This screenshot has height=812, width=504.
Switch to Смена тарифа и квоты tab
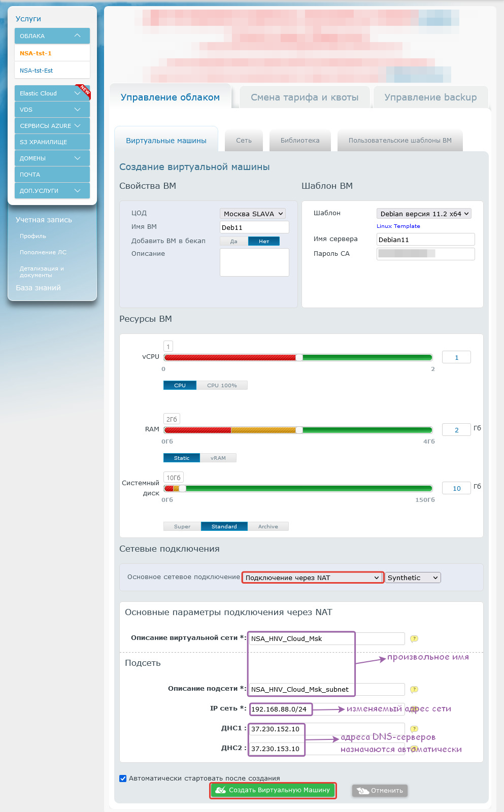[x=305, y=97]
